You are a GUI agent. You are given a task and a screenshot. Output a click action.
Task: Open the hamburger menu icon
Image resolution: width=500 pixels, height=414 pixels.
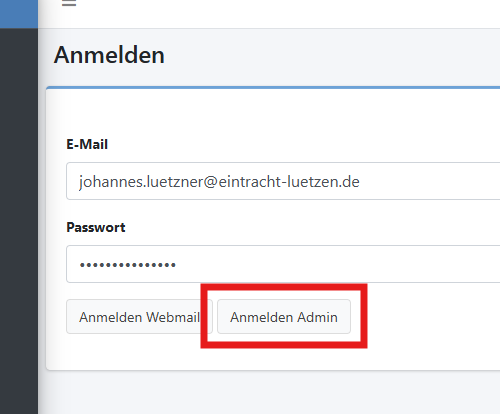69,3
